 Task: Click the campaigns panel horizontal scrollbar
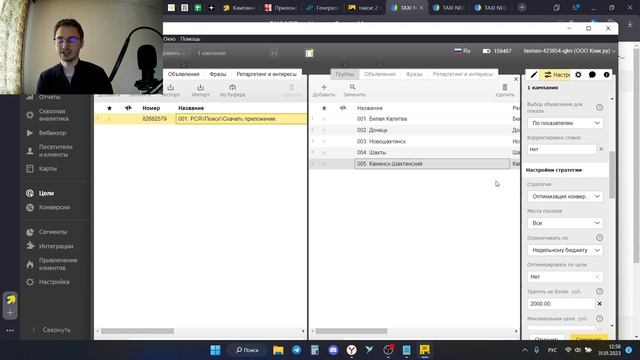pyautogui.click(x=138, y=331)
